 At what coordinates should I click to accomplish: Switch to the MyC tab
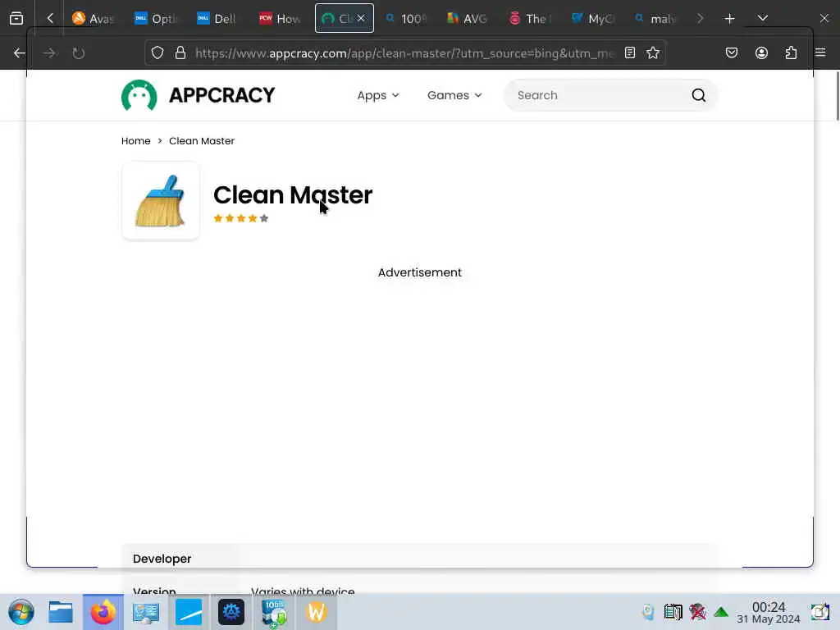[x=592, y=18]
